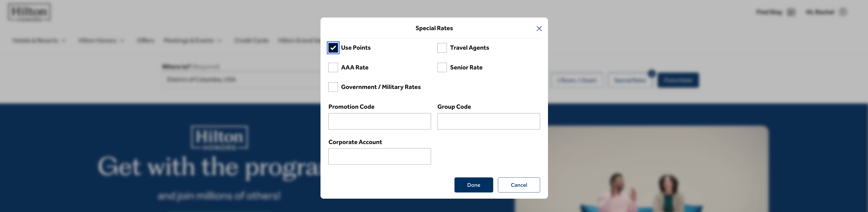The height and width of the screenshot is (212, 868).
Task: Open rooms and guests selector button
Action: pyautogui.click(x=577, y=80)
